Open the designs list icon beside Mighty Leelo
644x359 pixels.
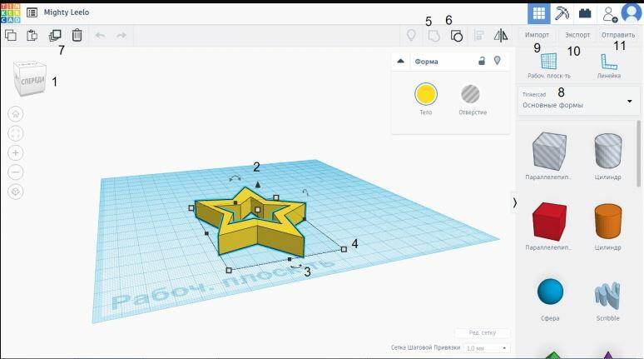32,12
